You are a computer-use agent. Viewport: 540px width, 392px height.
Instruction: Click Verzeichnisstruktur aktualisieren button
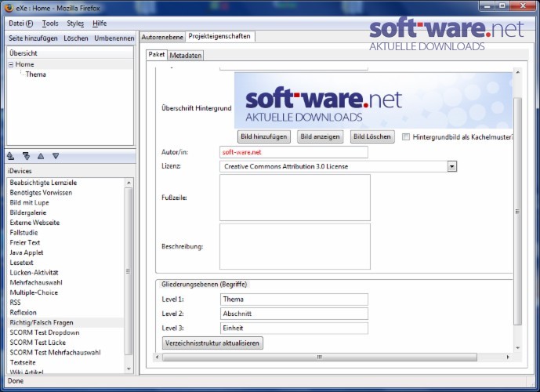212,343
